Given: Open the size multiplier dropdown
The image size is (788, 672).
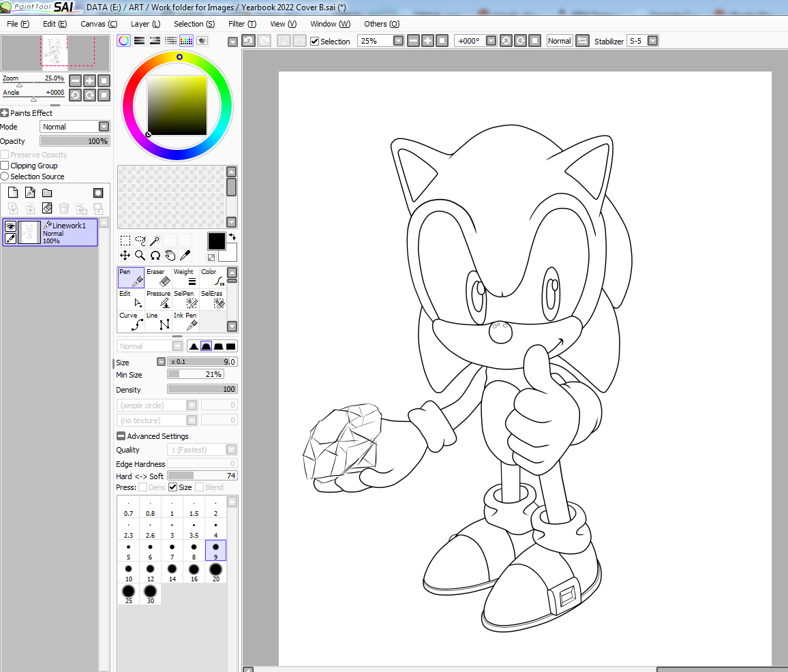Looking at the screenshot, I should (x=161, y=362).
